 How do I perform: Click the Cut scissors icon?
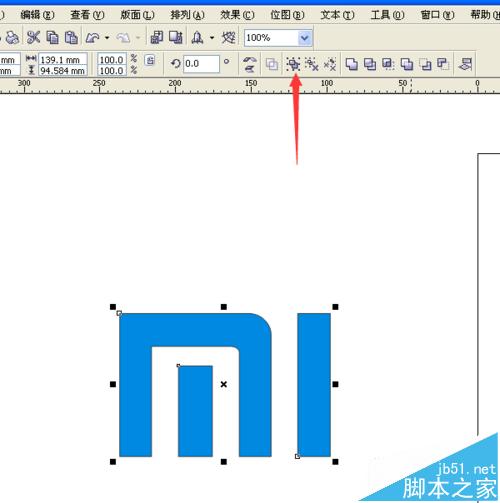(x=33, y=37)
